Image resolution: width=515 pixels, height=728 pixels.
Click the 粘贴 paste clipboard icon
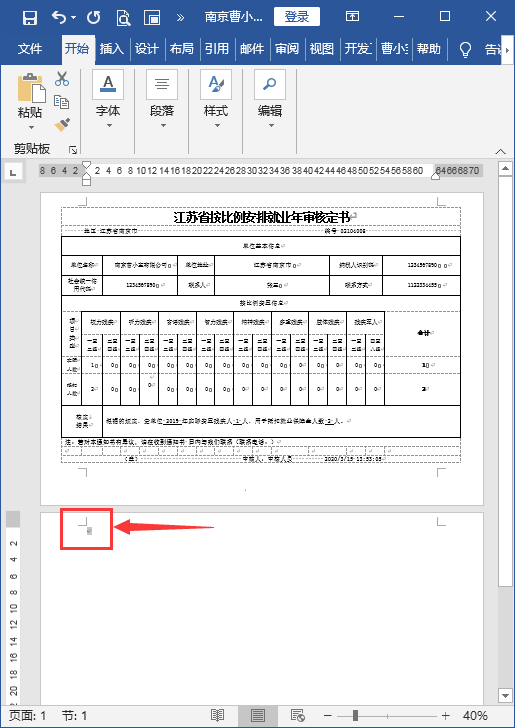point(31,88)
